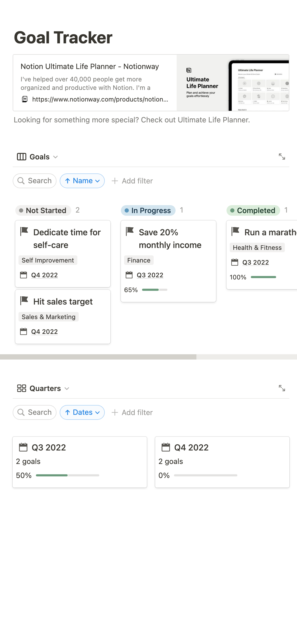Click the calendar icon on Q3 2022 quarter card
This screenshot has height=644, width=297.
pyautogui.click(x=23, y=447)
